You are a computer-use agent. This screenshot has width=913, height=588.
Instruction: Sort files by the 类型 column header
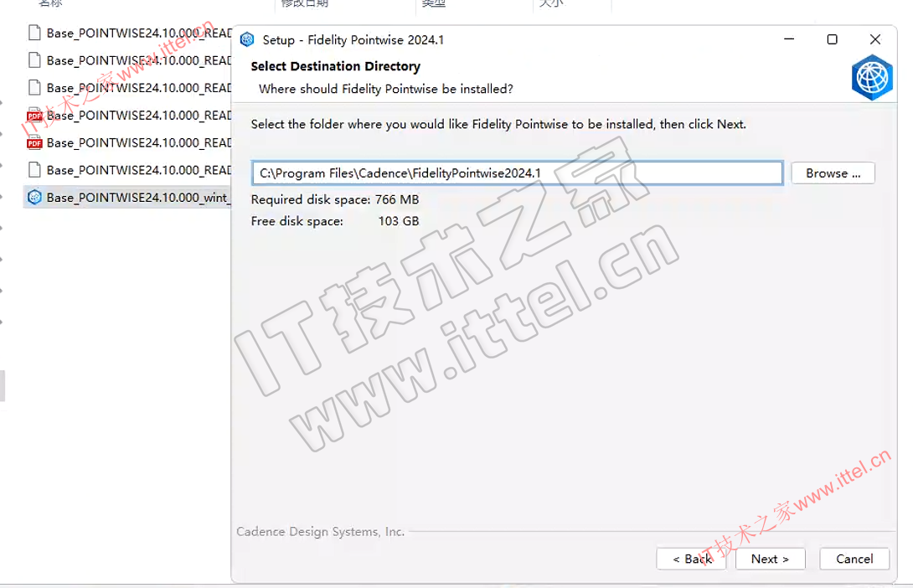pyautogui.click(x=433, y=4)
